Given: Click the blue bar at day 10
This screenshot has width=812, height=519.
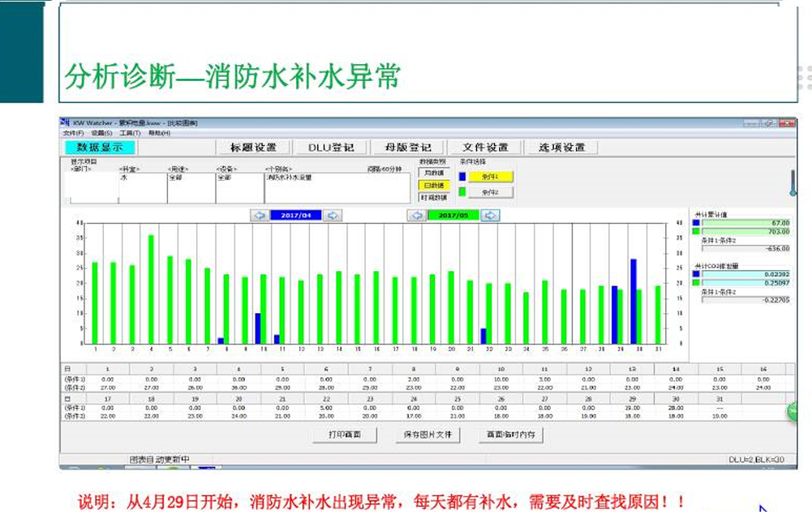Looking at the screenshot, I should (x=258, y=328).
